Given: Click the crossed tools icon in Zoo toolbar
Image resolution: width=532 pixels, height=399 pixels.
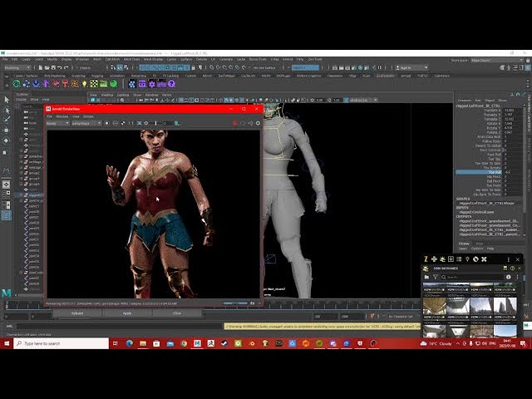Looking at the screenshot, I should [484, 259].
